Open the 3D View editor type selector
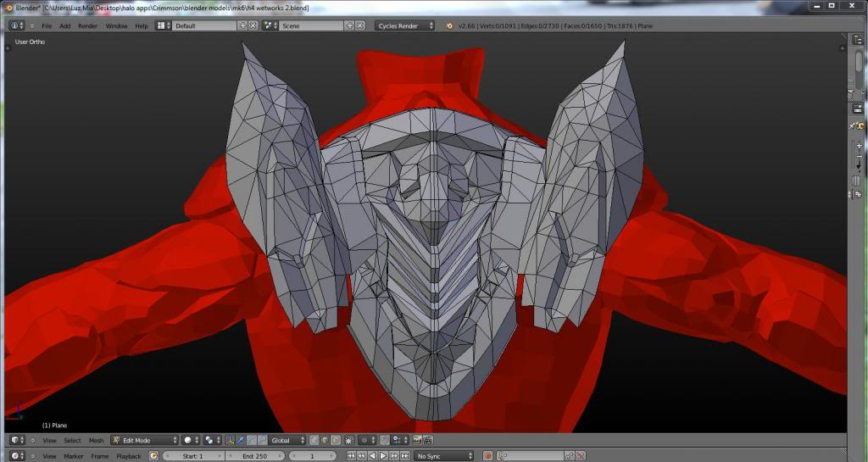This screenshot has height=462, width=868. coord(18,441)
